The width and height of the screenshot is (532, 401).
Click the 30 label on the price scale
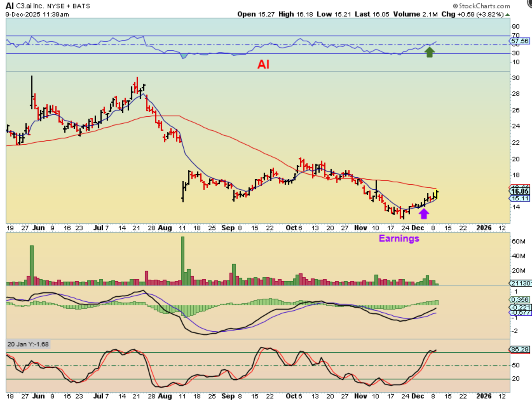[516, 78]
